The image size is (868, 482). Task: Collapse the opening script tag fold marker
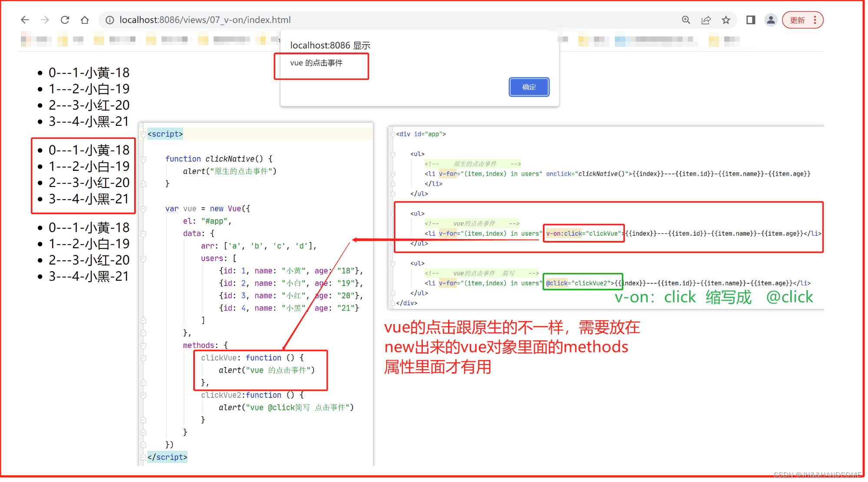143,134
